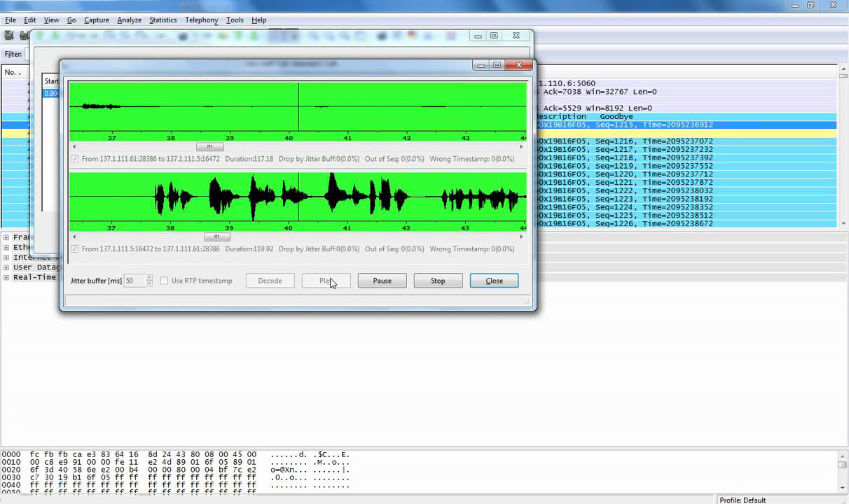
Task: Click the upper audio waveform at 38 seconds
Action: (x=170, y=106)
